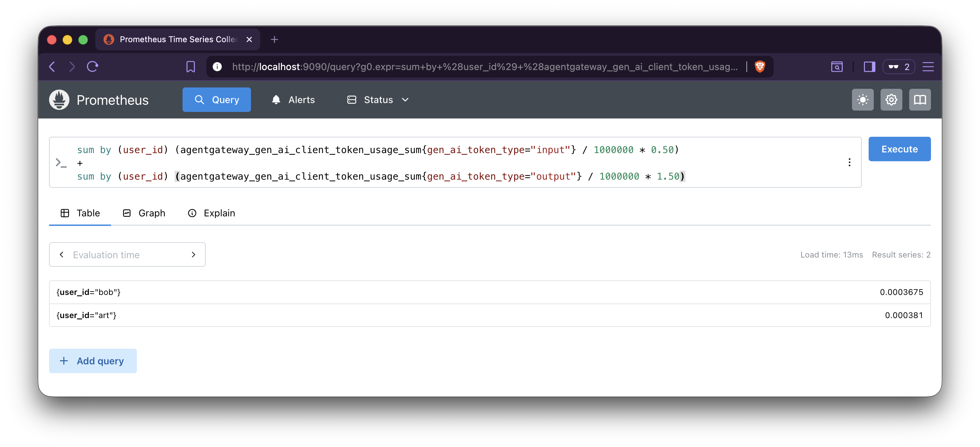Open the Alerts page
Image resolution: width=980 pixels, height=447 pixels.
click(293, 100)
